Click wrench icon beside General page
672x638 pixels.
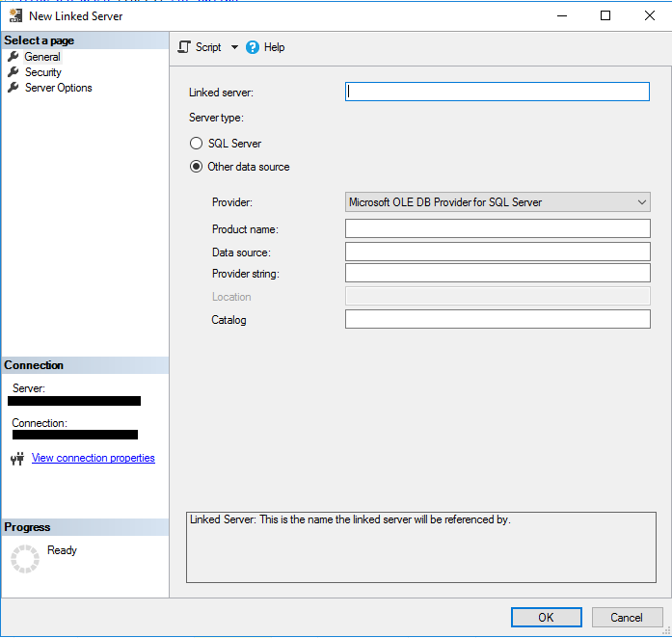click(13, 57)
